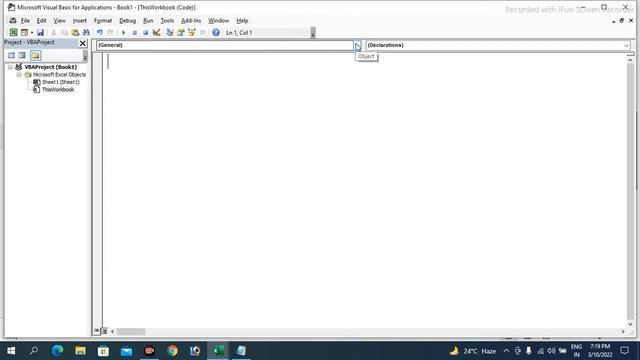Open the (General) object dropdown arrow

(357, 45)
